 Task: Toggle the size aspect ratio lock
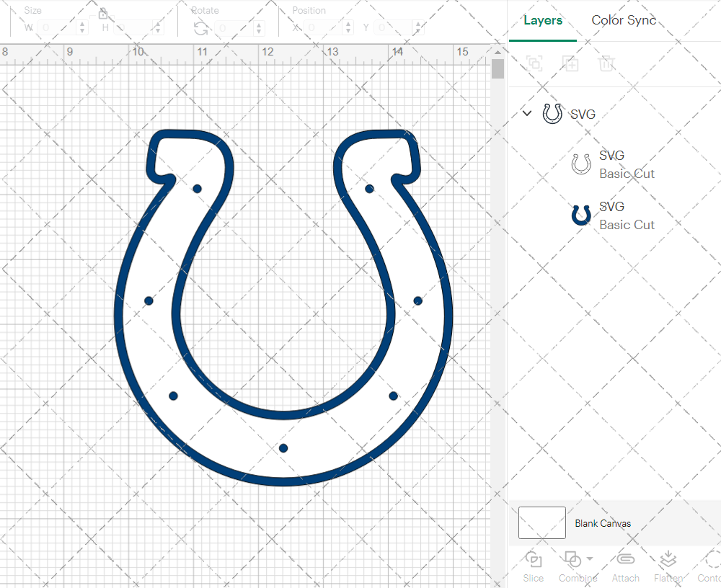pyautogui.click(x=103, y=14)
